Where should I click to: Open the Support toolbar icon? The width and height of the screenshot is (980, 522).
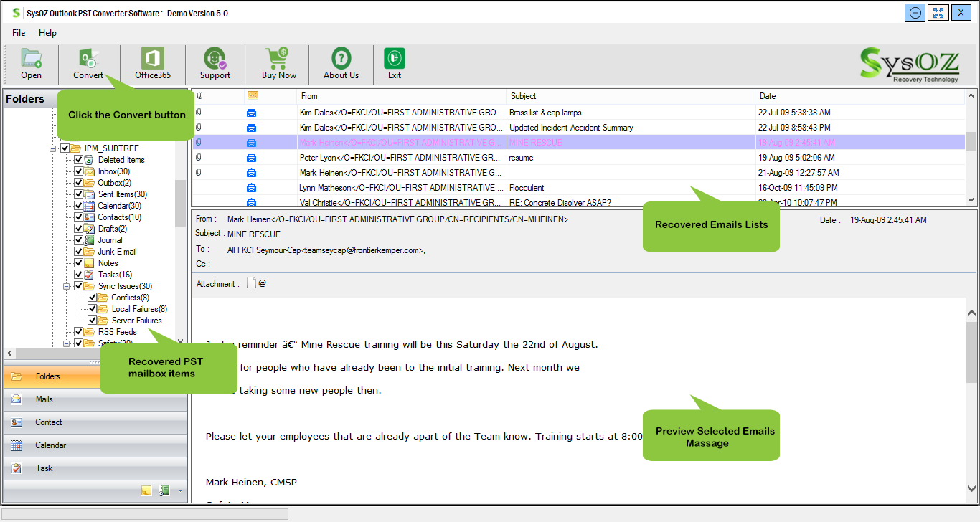click(215, 64)
